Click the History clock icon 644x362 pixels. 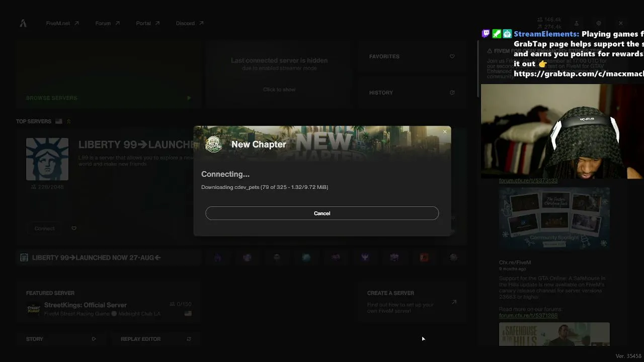(x=452, y=93)
